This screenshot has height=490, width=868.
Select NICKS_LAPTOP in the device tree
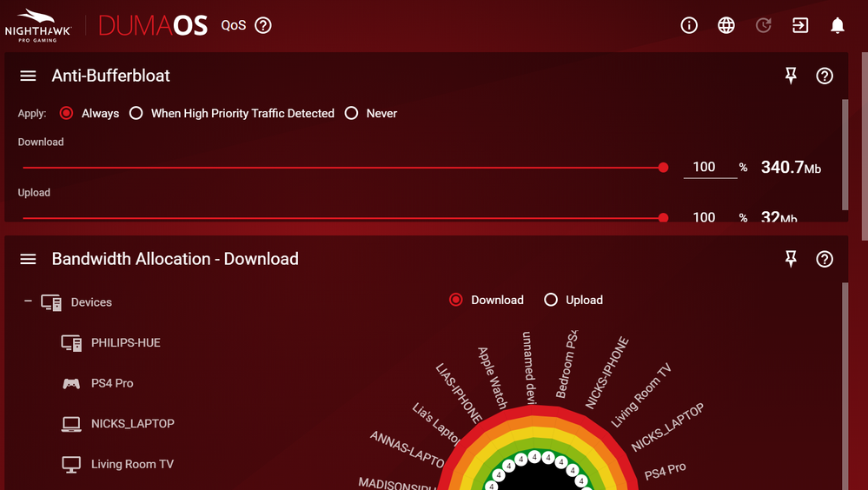pos(133,424)
